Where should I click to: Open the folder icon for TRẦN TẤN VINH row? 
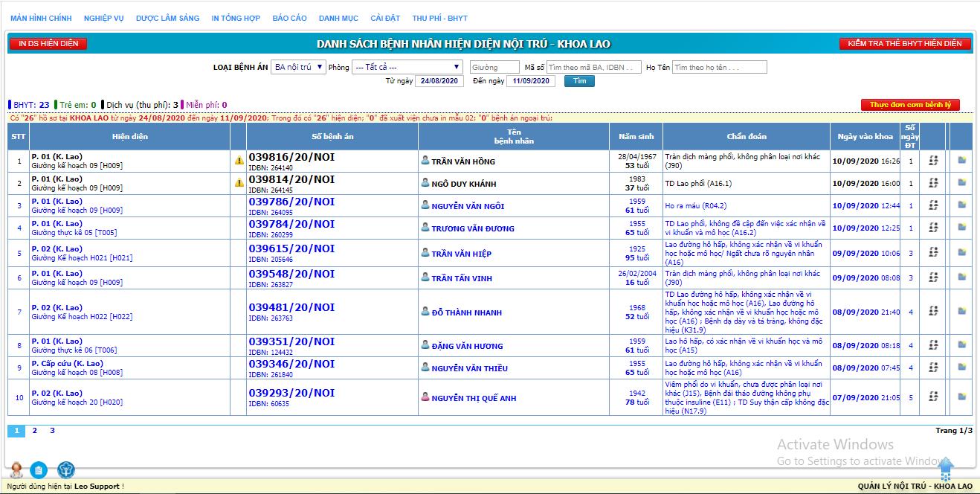click(x=962, y=278)
